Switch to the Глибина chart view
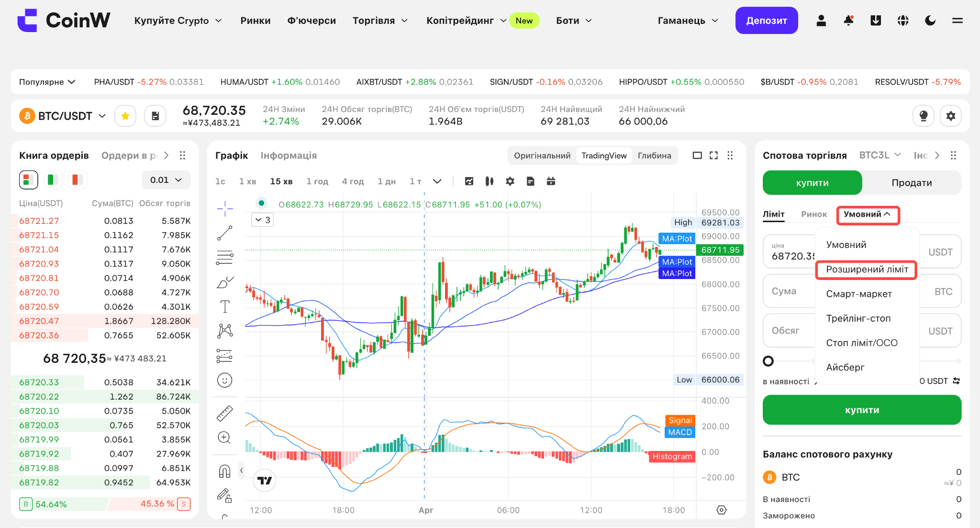 click(654, 156)
